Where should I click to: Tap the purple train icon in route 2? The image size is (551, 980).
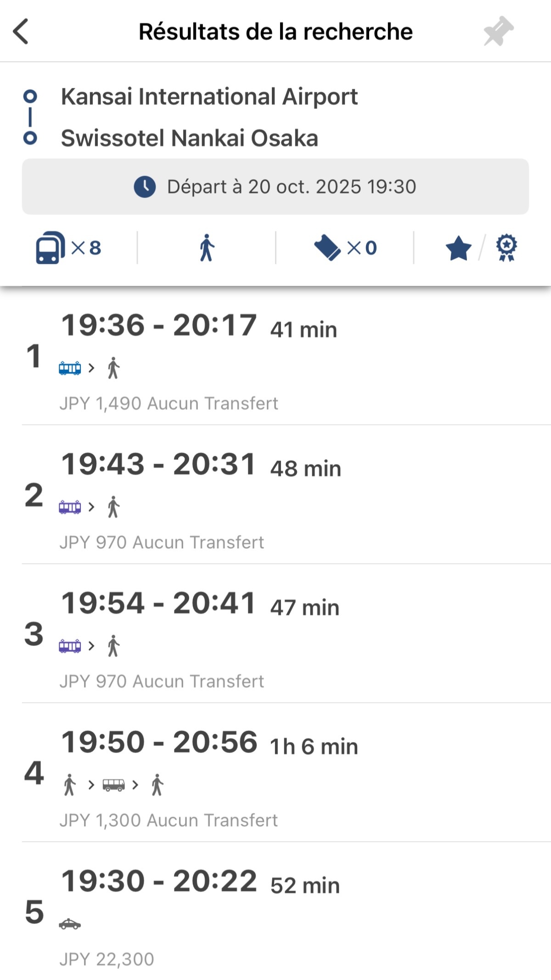click(x=70, y=507)
